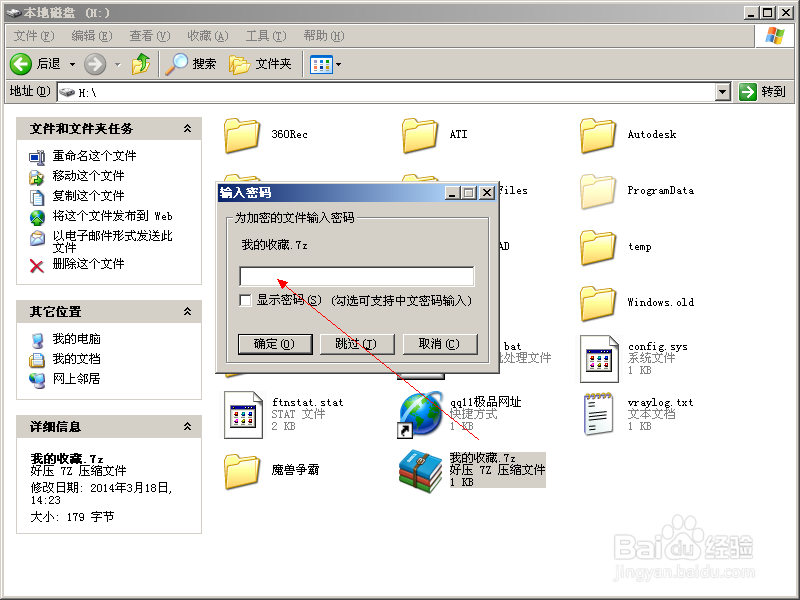Select the temp folder icon

click(597, 247)
